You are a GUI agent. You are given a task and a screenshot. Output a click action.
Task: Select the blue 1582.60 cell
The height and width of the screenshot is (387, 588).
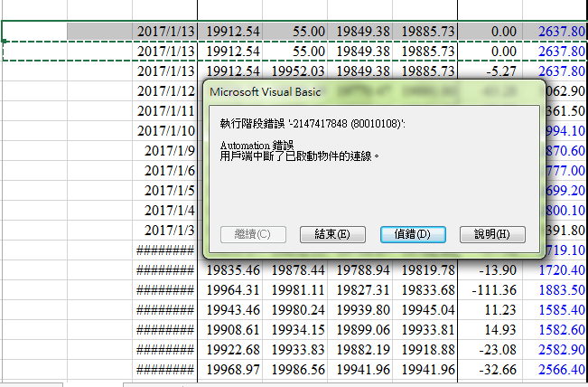[x=555, y=329]
